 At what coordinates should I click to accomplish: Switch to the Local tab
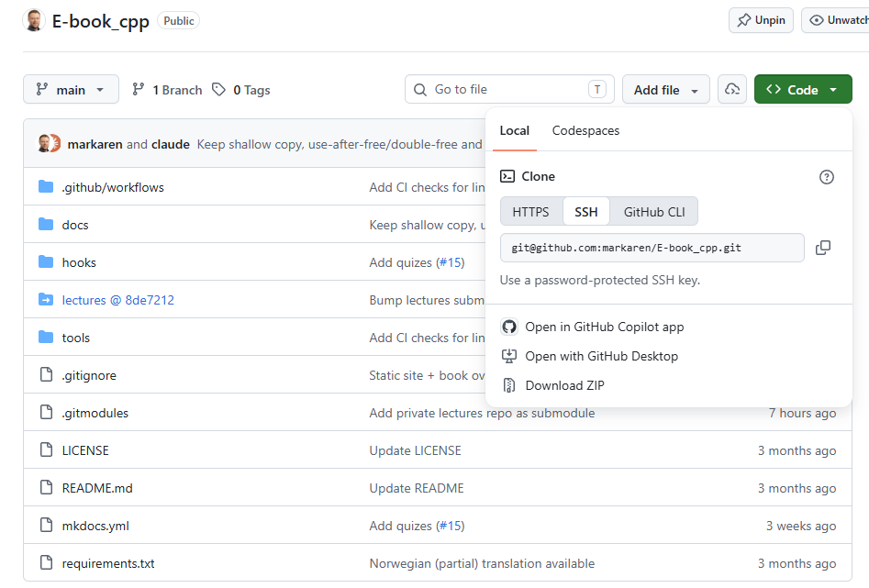coord(514,131)
